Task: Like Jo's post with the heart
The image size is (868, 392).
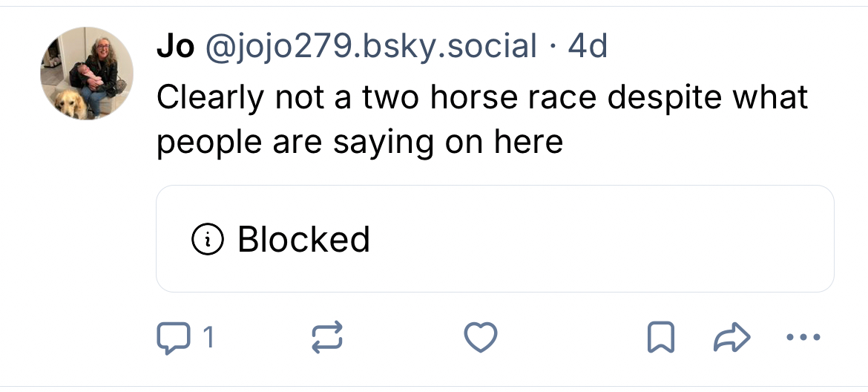Action: 480,339
